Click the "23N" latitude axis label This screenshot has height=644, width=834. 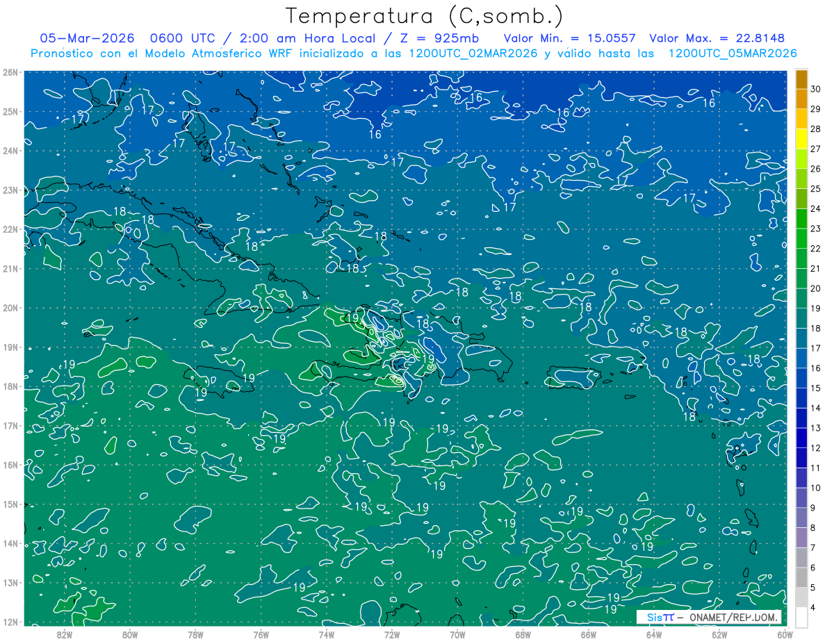10,190
